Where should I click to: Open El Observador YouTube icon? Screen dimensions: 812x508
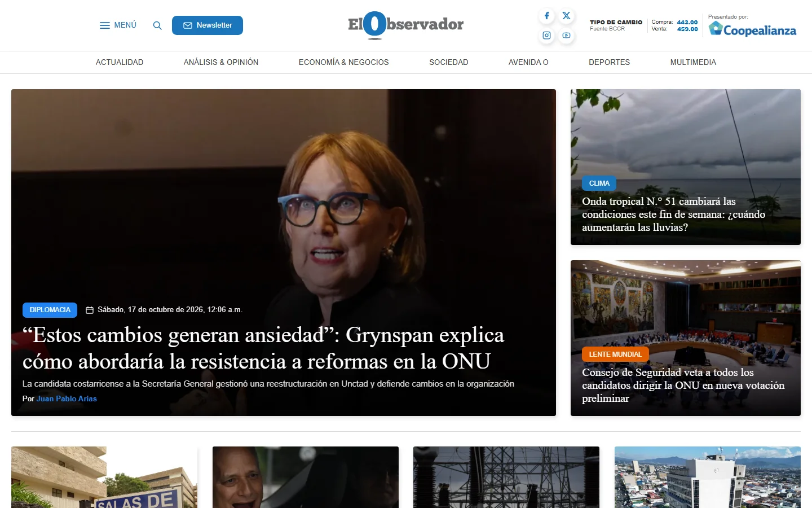[566, 35]
